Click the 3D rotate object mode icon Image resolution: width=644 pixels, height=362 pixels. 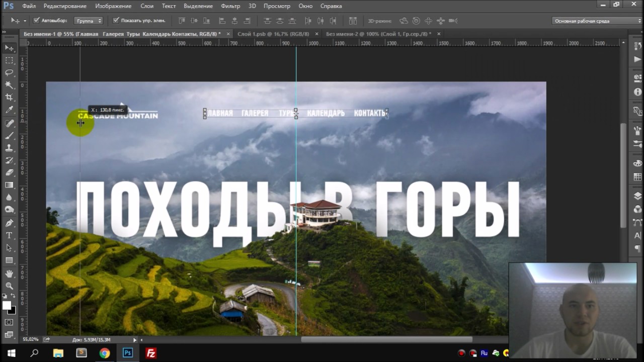[404, 21]
